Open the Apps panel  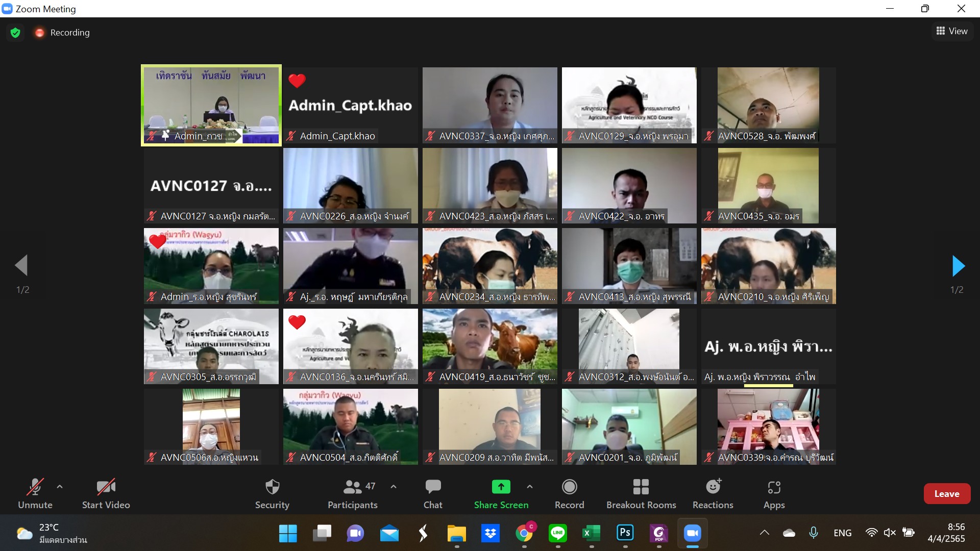click(774, 493)
